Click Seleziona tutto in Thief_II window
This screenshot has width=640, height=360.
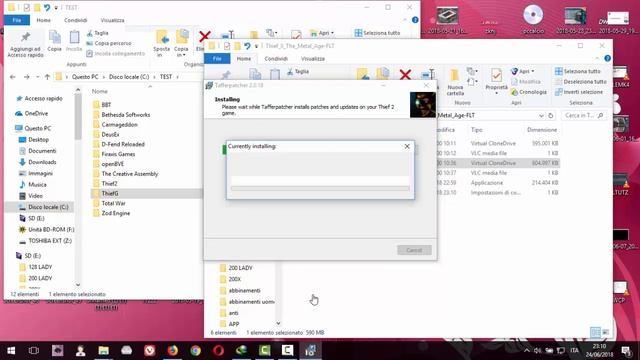pyautogui.click(x=578, y=71)
